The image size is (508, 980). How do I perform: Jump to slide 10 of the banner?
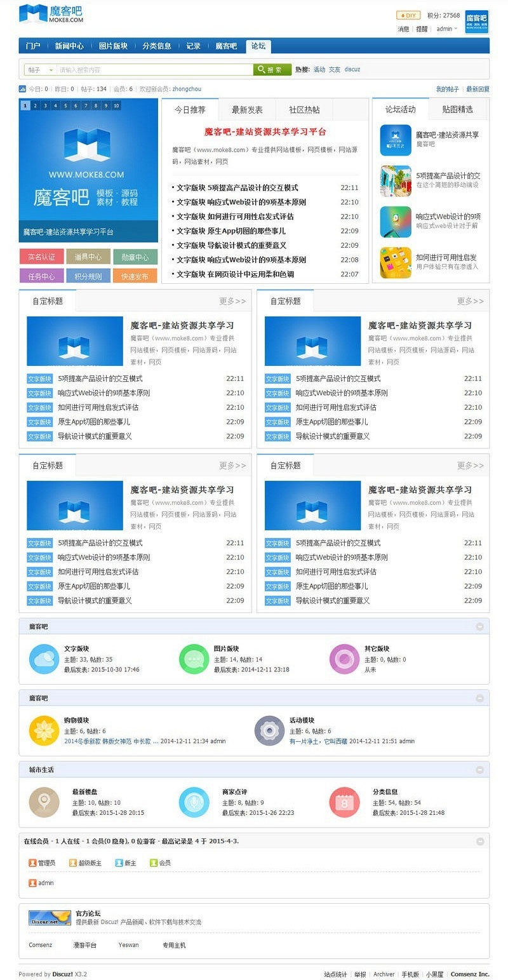point(116,106)
